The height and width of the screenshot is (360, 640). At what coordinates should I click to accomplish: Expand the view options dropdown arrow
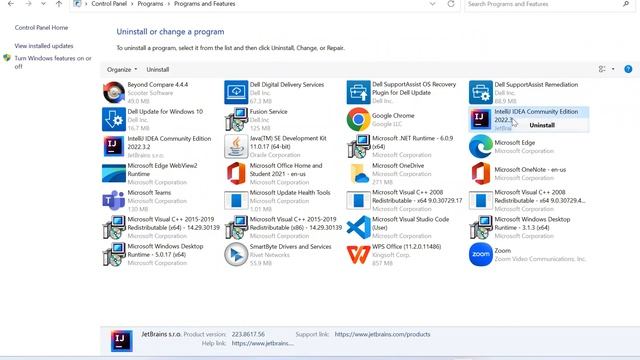coord(613,69)
